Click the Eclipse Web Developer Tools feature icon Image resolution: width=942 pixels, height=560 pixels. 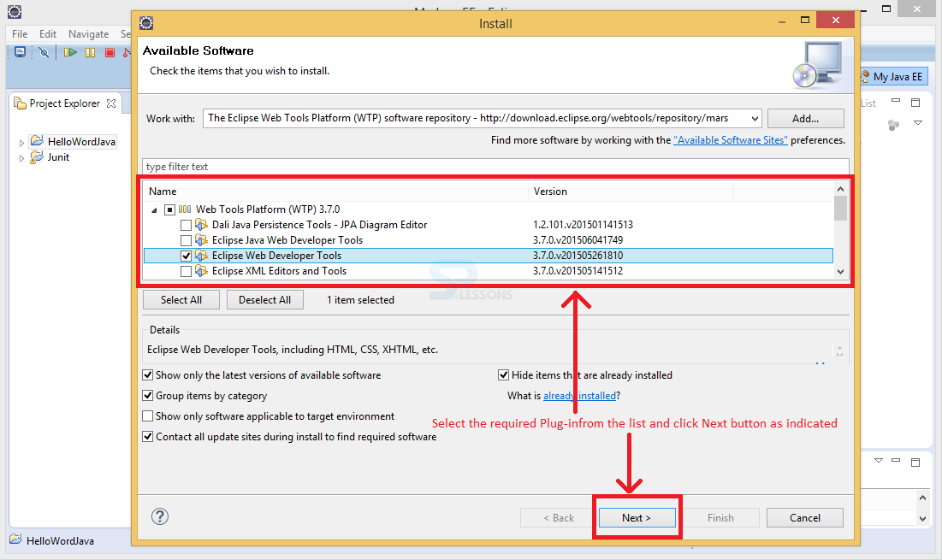(201, 256)
